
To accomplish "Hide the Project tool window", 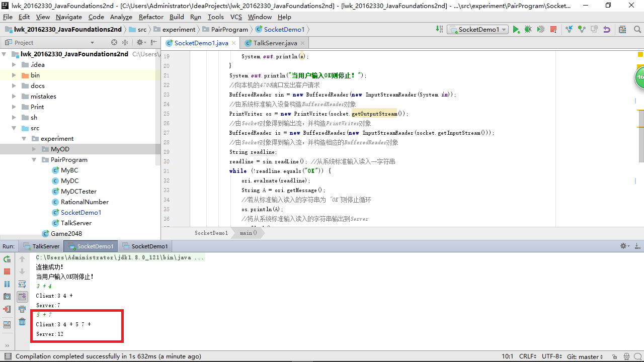I will tap(153, 43).
